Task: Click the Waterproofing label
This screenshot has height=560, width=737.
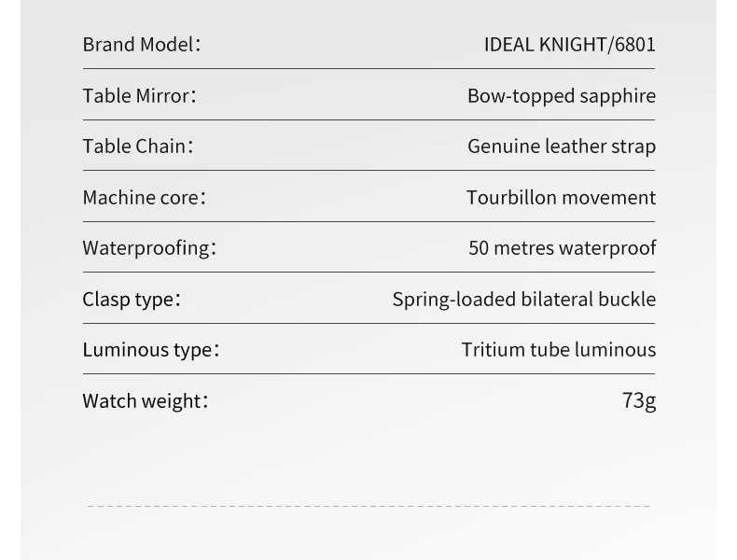Action: [x=149, y=247]
